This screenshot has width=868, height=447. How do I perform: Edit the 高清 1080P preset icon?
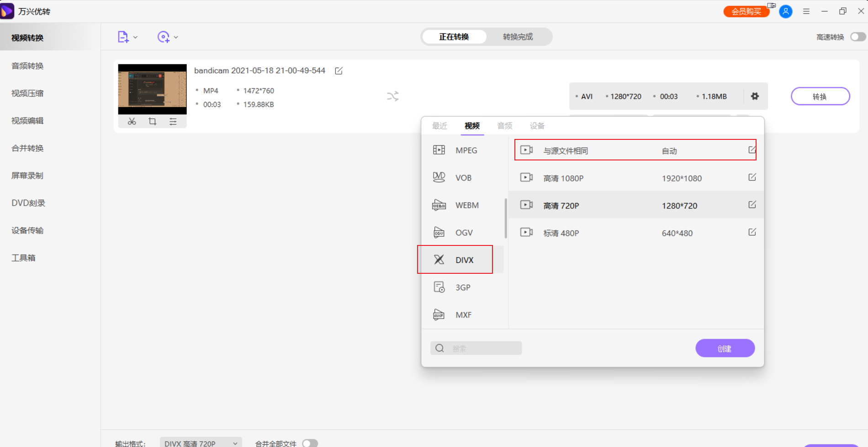(752, 177)
